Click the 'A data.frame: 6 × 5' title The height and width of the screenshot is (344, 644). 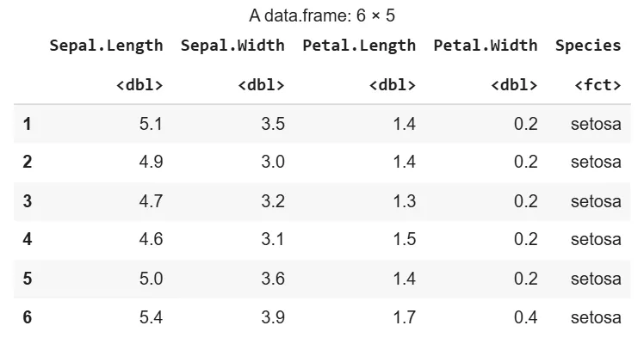click(322, 16)
